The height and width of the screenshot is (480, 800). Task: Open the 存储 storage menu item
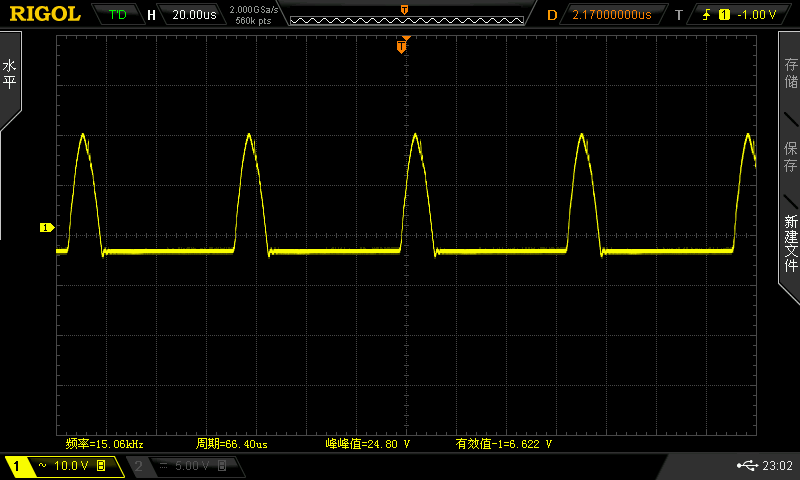tap(791, 73)
